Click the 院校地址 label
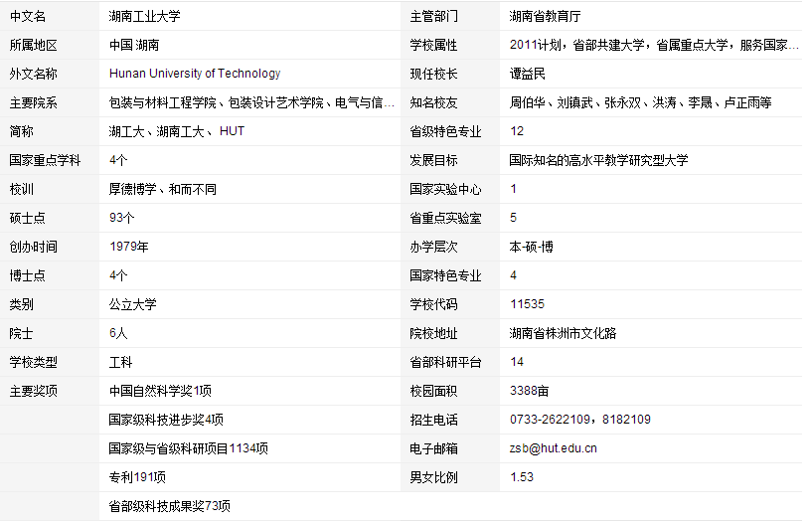Screen dimensions: 812x523 434,333
